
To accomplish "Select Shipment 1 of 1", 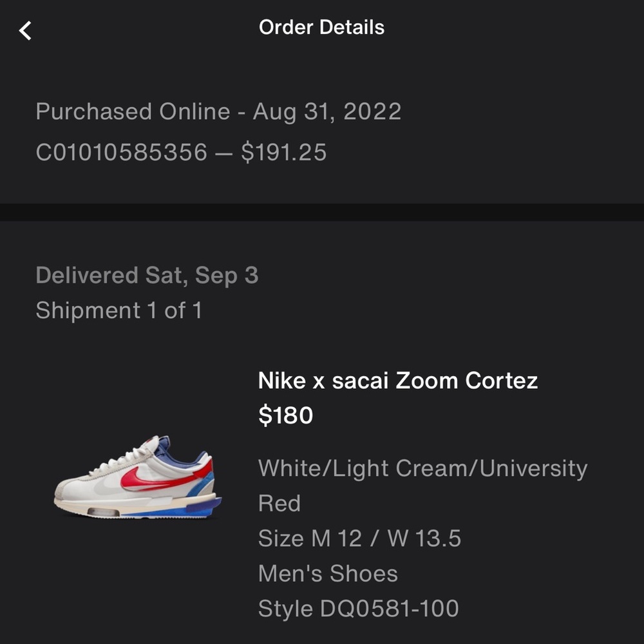I will (119, 310).
